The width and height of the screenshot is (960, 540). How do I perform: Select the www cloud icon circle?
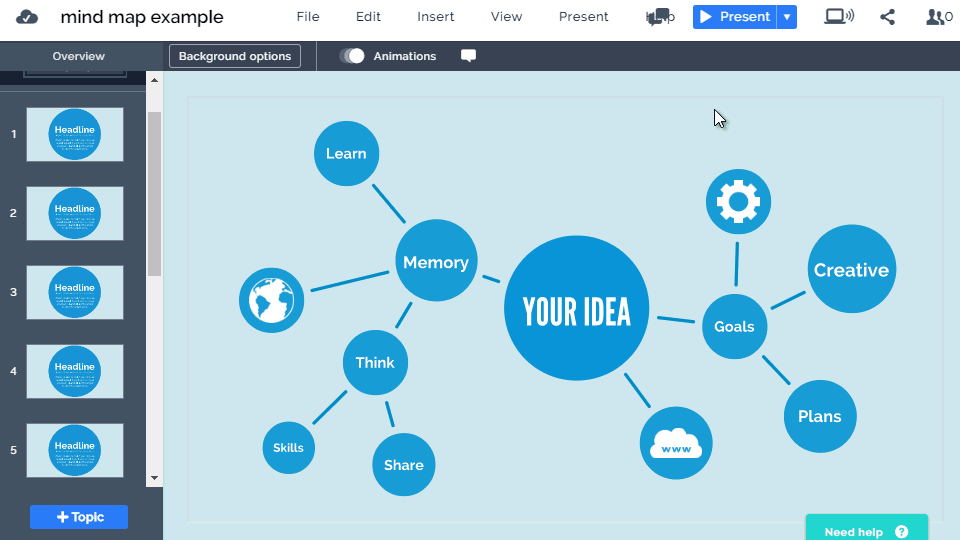(676, 443)
